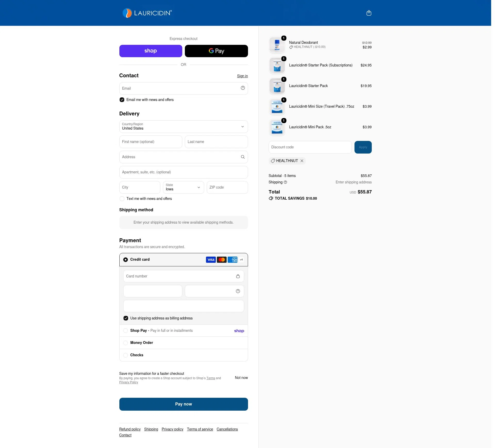Toggle Use shipping address as billing address

click(126, 318)
